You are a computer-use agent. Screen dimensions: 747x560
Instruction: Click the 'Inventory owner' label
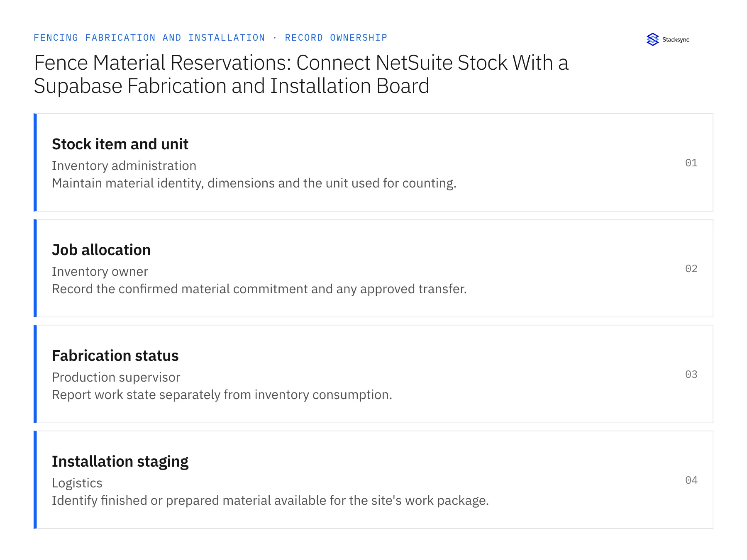(100, 271)
